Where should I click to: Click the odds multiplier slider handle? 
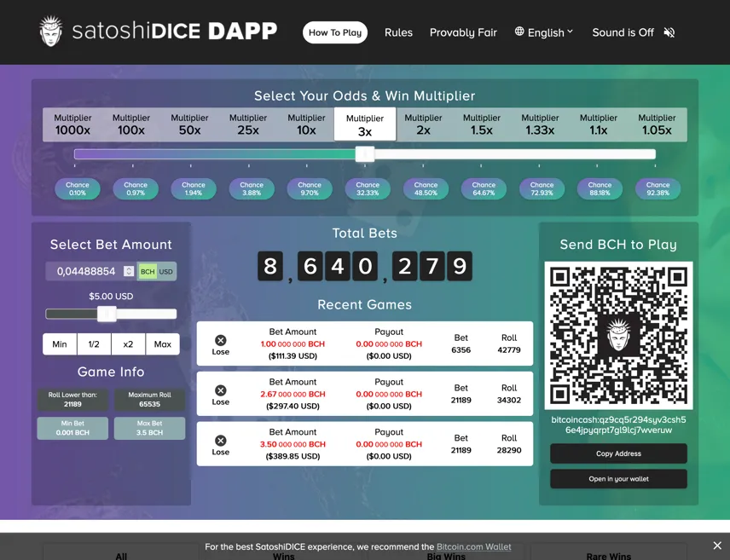(365, 154)
